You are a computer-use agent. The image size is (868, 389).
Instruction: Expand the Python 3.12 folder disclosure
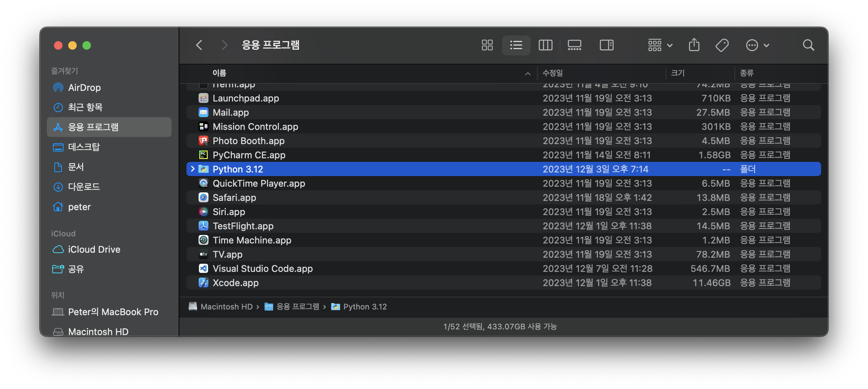coord(193,169)
